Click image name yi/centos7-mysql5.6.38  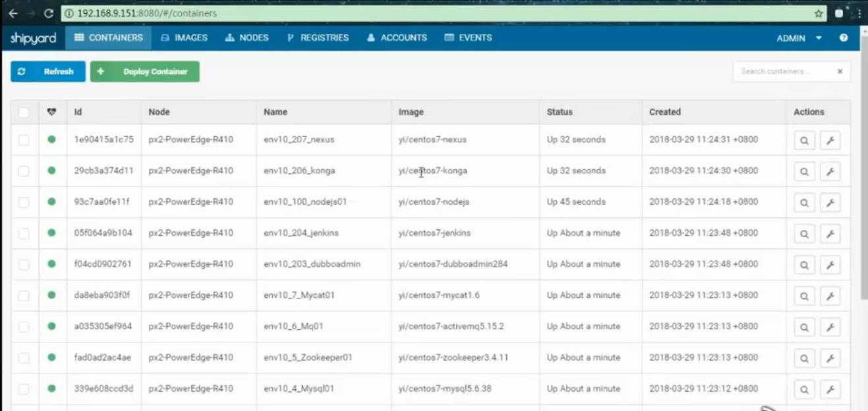[x=445, y=389]
